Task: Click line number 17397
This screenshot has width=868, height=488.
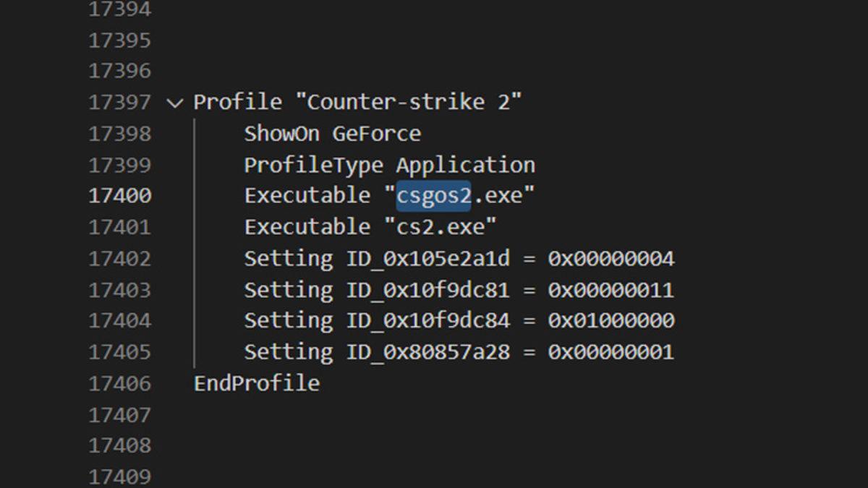Action: 119,103
